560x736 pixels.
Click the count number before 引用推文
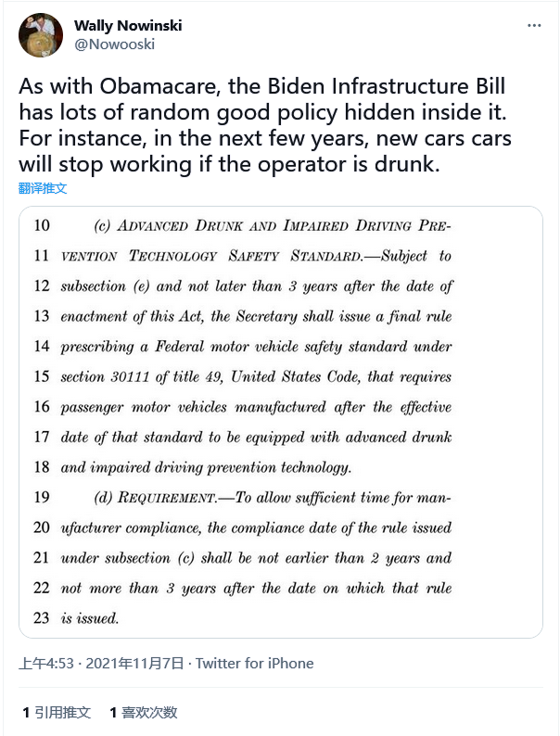(x=26, y=712)
